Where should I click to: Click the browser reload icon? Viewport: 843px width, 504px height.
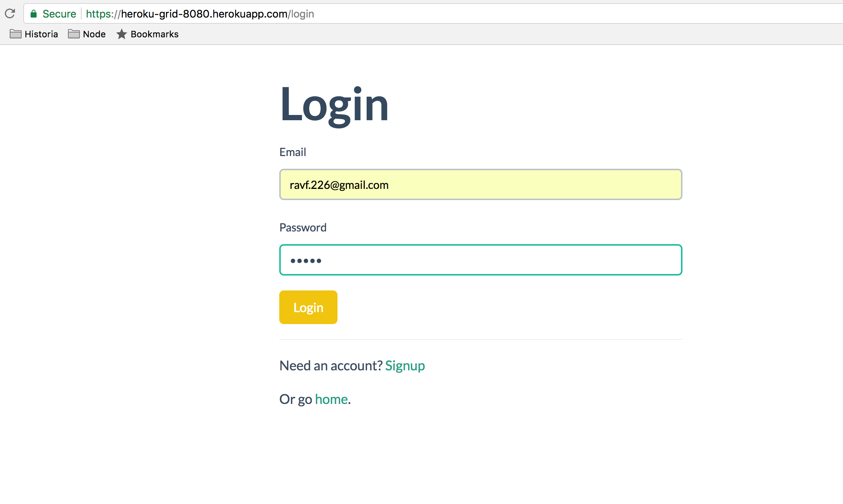(10, 14)
